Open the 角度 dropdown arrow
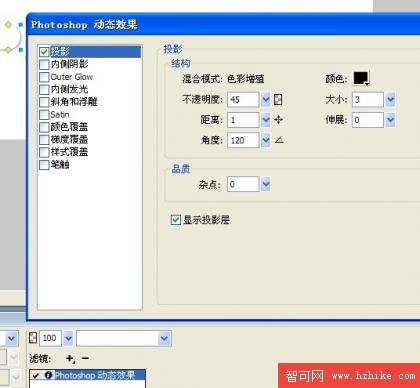420x388 pixels. 266,140
